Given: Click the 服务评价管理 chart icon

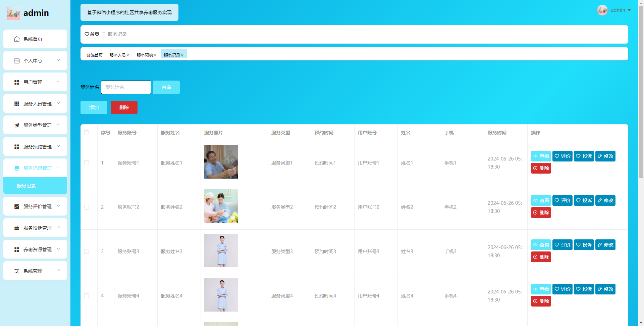Looking at the screenshot, I should (17, 206).
